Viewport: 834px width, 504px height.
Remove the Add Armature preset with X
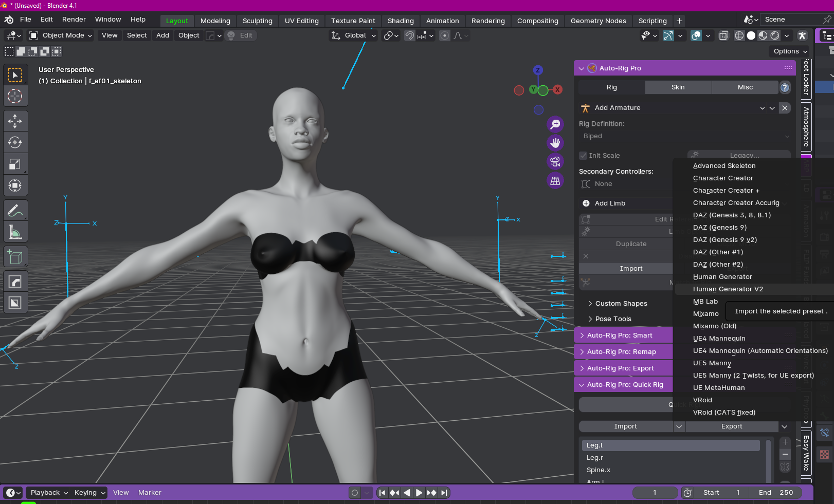[785, 108]
